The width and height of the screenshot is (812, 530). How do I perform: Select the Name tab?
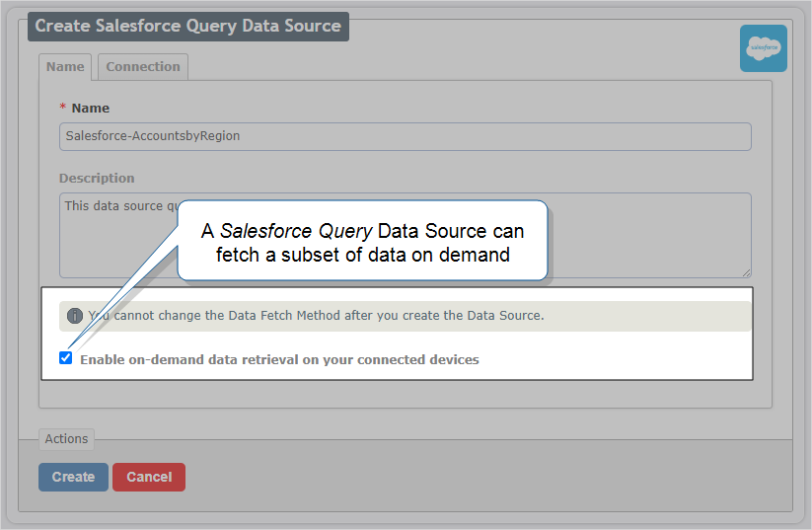click(x=65, y=67)
